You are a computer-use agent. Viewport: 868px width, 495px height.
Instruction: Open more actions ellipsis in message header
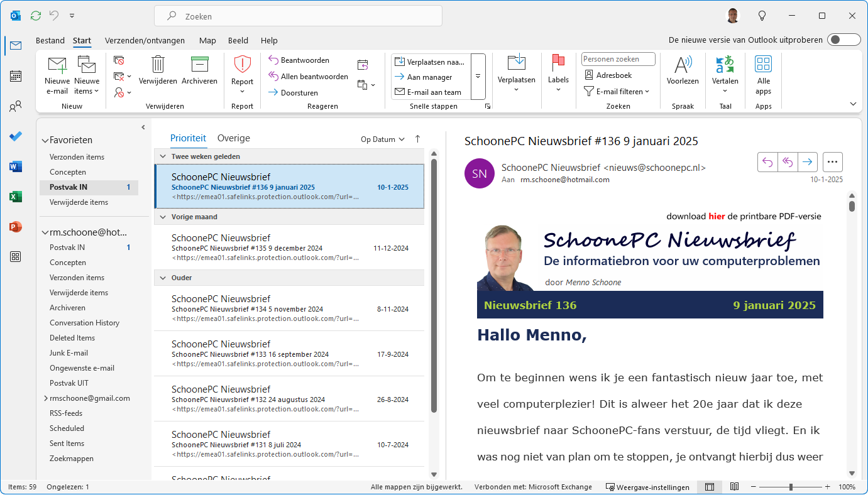pyautogui.click(x=833, y=162)
